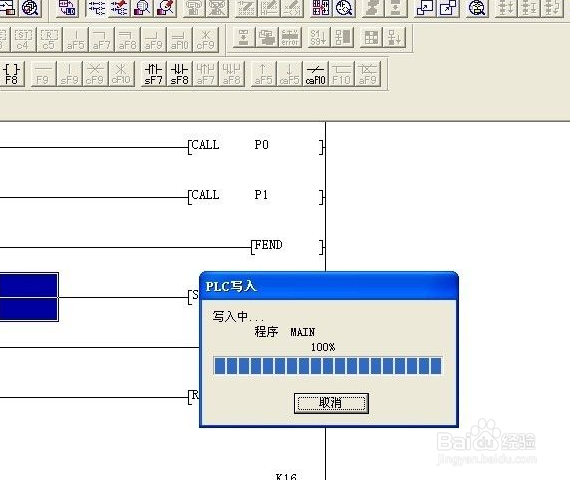The width and height of the screenshot is (570, 480).
Task: Click the write progress bar
Action: (x=328, y=366)
